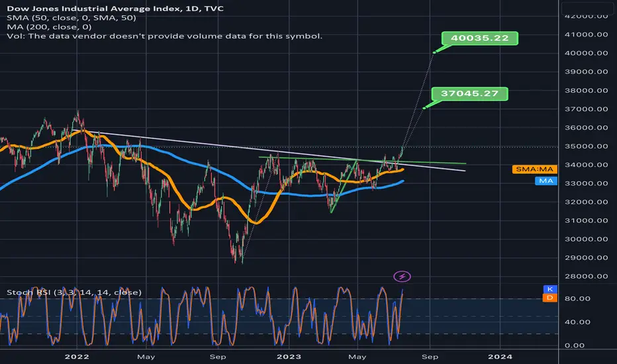Screen dimensions: 617x364
Task: Click the 34000.00 price axis label
Action: tap(587, 165)
